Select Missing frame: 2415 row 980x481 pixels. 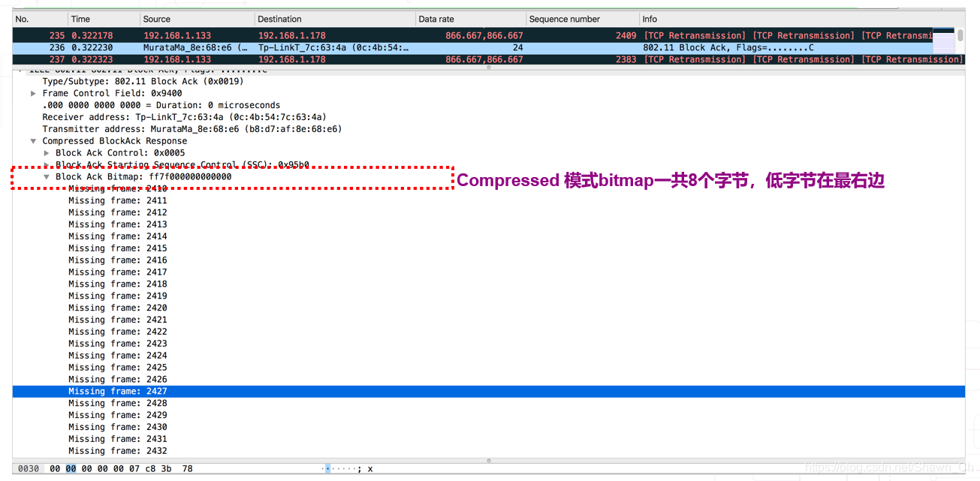click(x=488, y=248)
